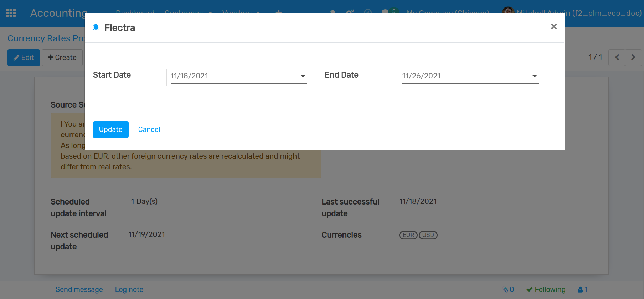The image size is (644, 299).
Task: Switch to the Log note tab
Action: pos(129,289)
